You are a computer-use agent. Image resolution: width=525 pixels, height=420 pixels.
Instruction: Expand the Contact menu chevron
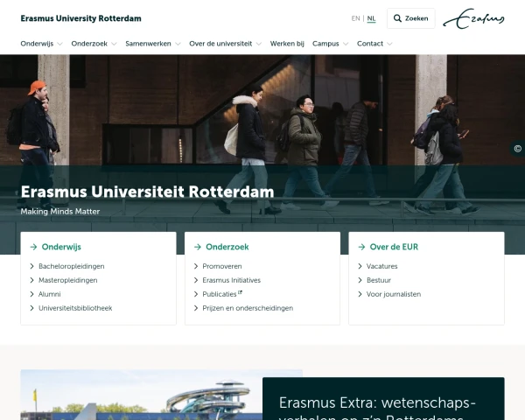pyautogui.click(x=389, y=44)
